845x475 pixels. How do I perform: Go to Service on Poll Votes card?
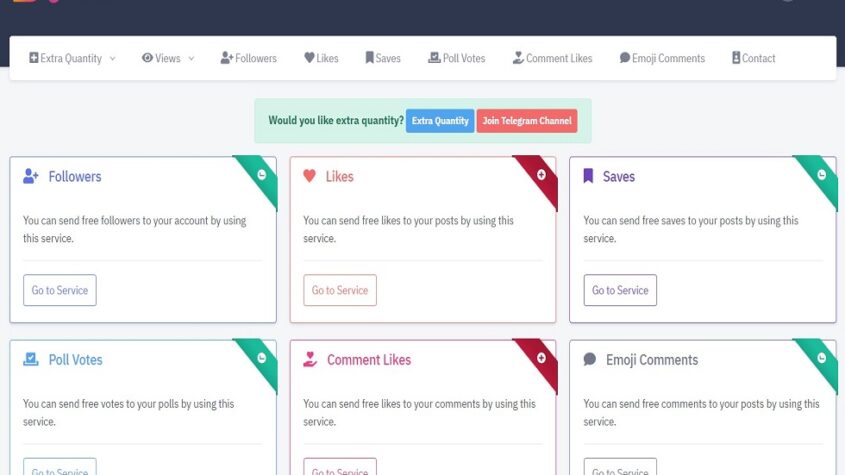tap(60, 467)
